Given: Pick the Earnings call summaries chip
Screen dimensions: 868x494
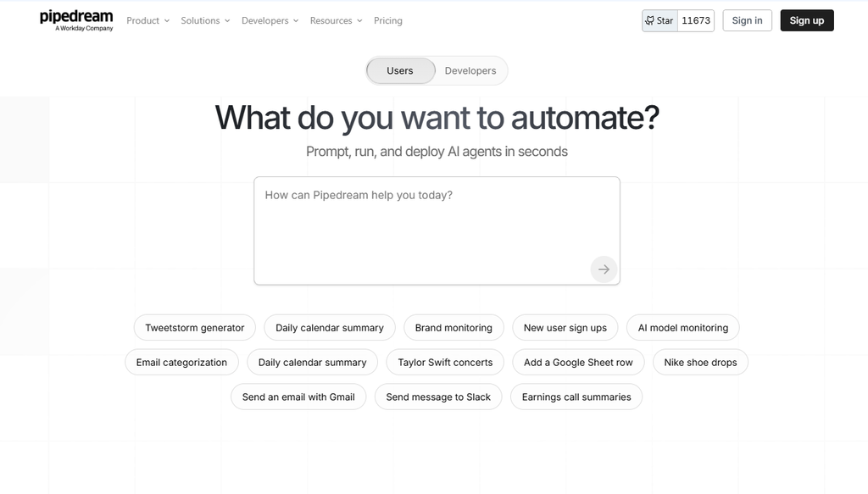Looking at the screenshot, I should point(576,397).
